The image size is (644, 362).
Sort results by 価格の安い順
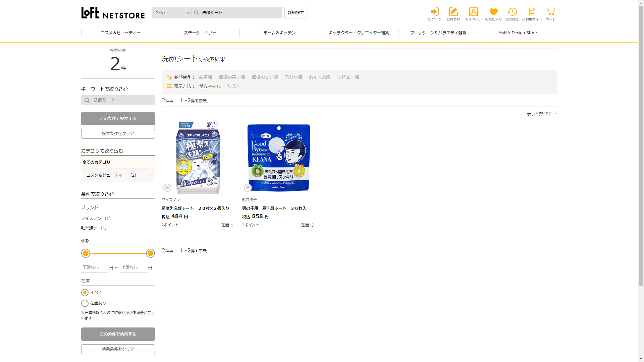click(265, 77)
